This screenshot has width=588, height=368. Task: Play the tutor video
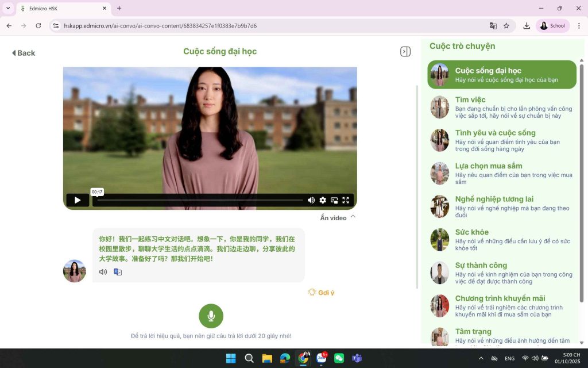point(77,200)
